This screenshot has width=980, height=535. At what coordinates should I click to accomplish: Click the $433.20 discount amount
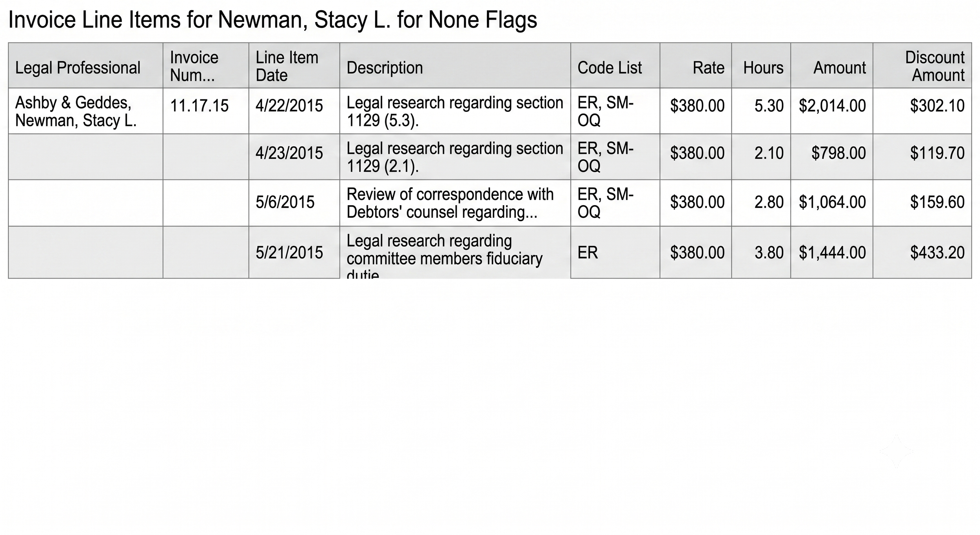click(937, 252)
